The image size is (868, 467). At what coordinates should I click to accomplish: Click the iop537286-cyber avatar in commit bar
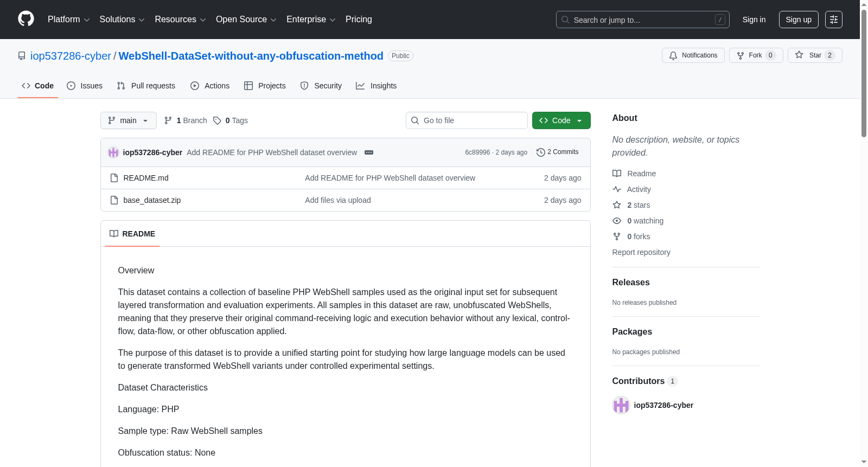pos(113,152)
